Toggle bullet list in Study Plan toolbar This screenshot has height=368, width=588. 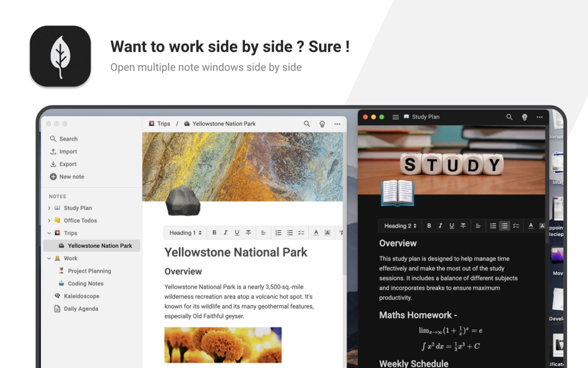click(x=504, y=226)
